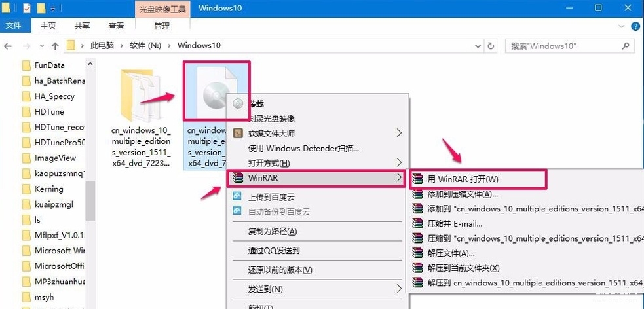Expand the 发送到(N) submenu arrow
644x309 pixels.
click(x=399, y=289)
